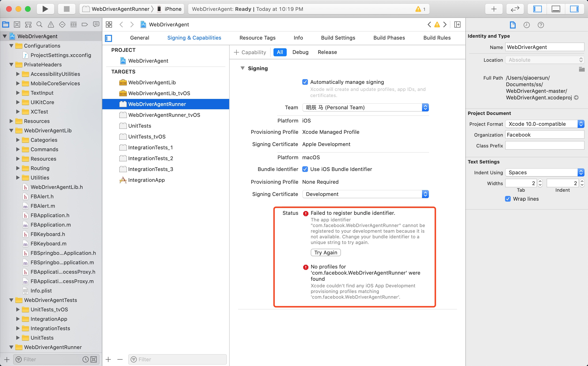
Task: Uncheck Automatically manage signing
Action: tap(305, 82)
